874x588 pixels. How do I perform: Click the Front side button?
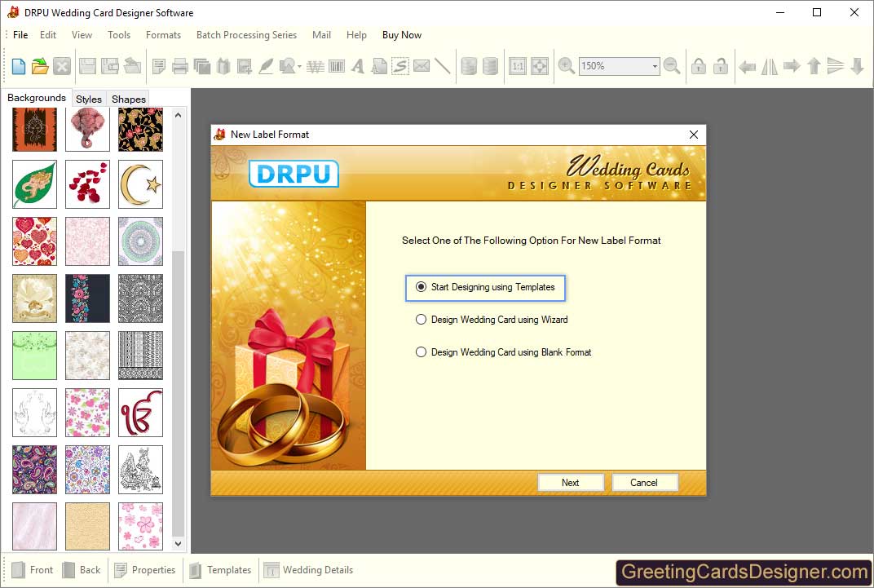pos(33,569)
